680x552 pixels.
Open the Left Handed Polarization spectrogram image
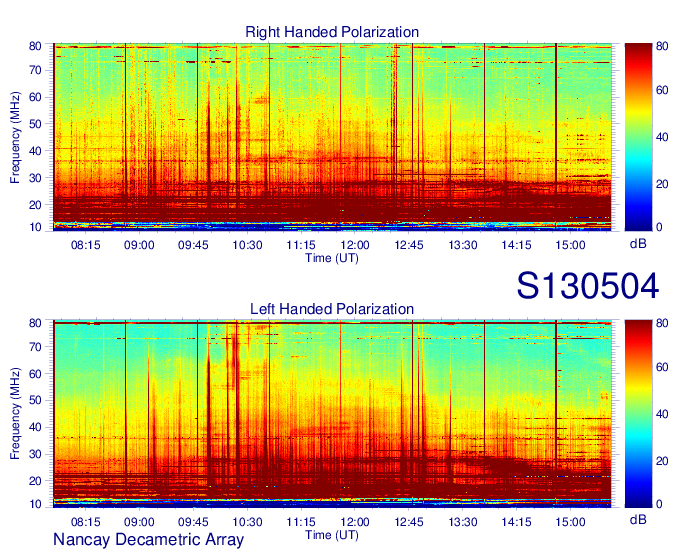332,414
